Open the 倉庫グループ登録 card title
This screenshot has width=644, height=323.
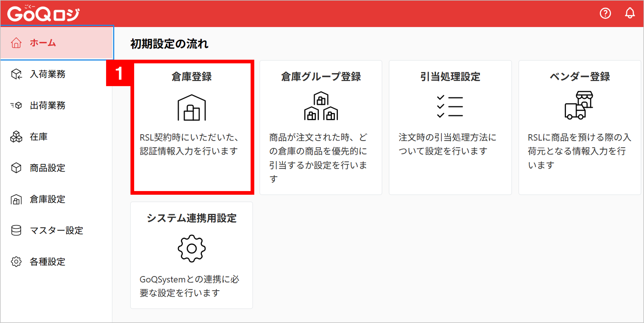321,77
